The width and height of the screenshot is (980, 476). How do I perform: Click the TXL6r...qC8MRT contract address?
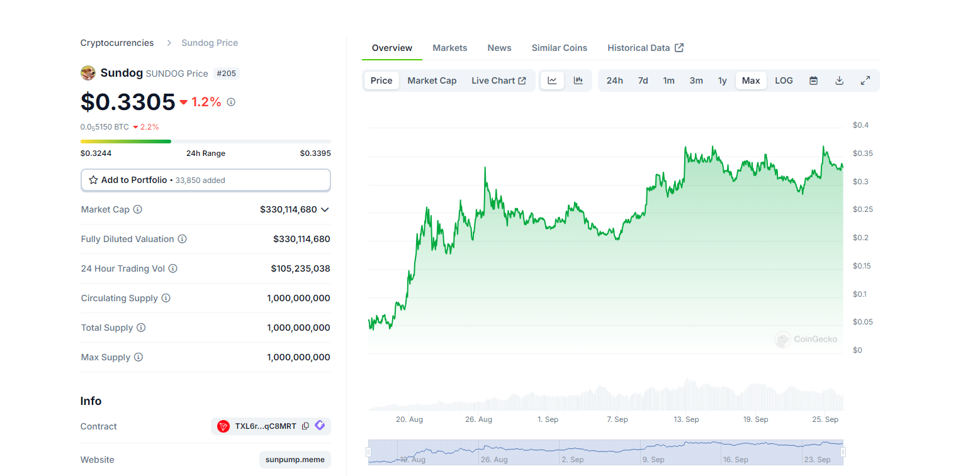click(266, 426)
